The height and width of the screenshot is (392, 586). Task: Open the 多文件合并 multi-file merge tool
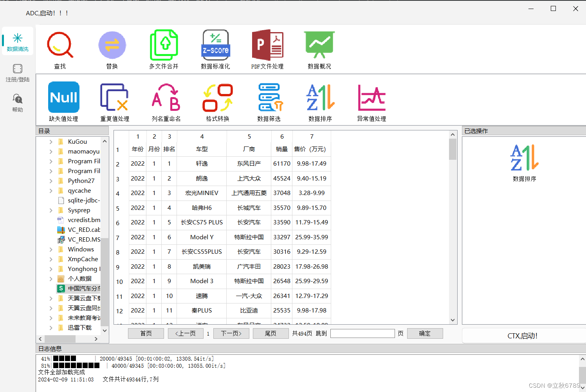click(x=164, y=49)
